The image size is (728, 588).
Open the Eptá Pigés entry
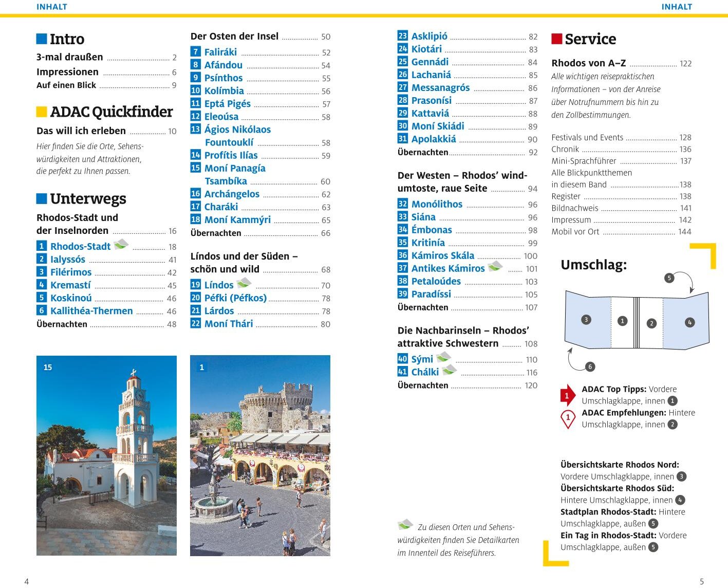click(x=260, y=104)
